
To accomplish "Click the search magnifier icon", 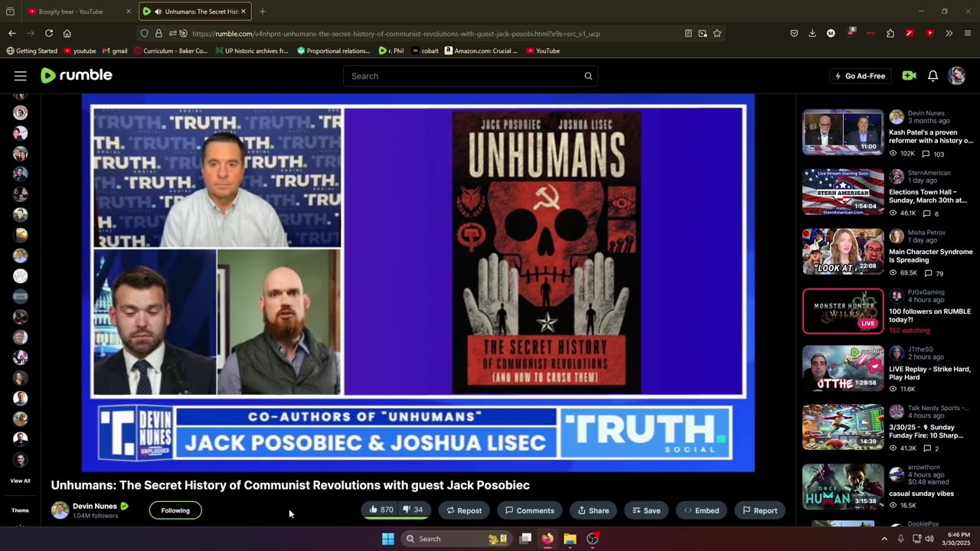I will 588,76.
